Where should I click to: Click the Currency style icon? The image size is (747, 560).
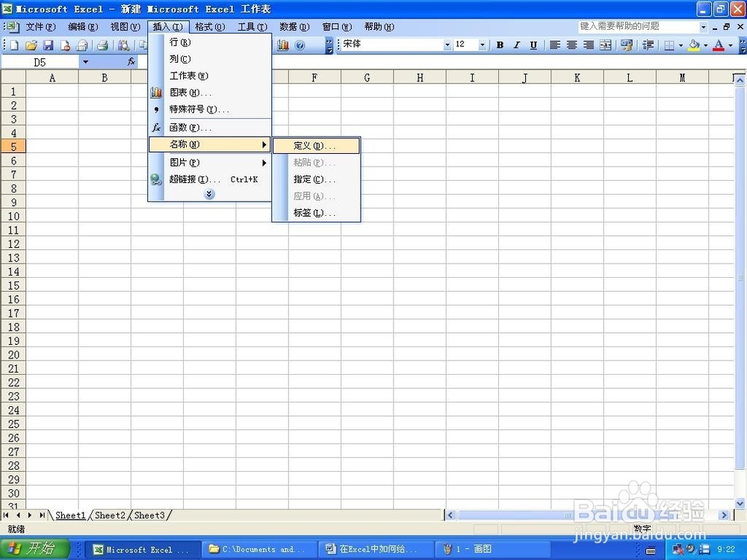[627, 45]
